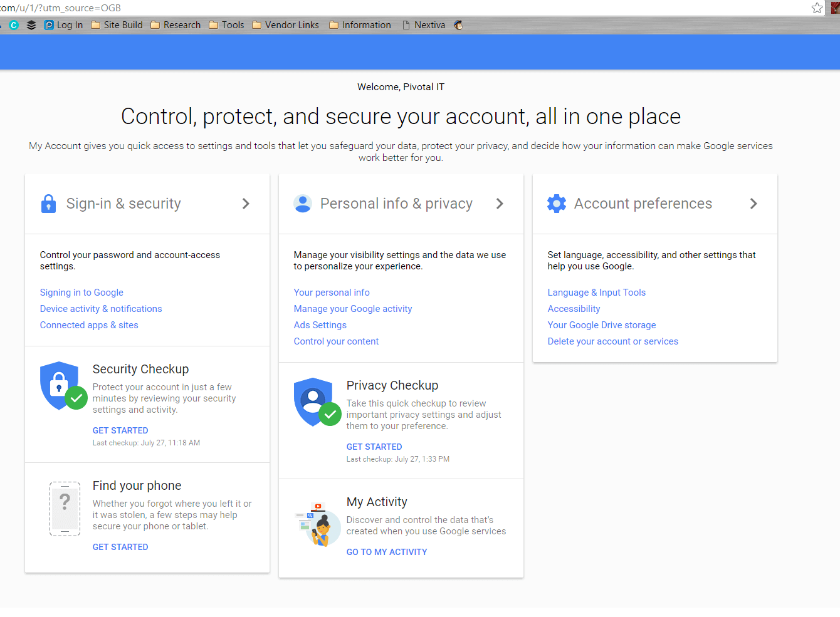The width and height of the screenshot is (840, 617).
Task: Click the Privacy Checkup title
Action: point(392,385)
